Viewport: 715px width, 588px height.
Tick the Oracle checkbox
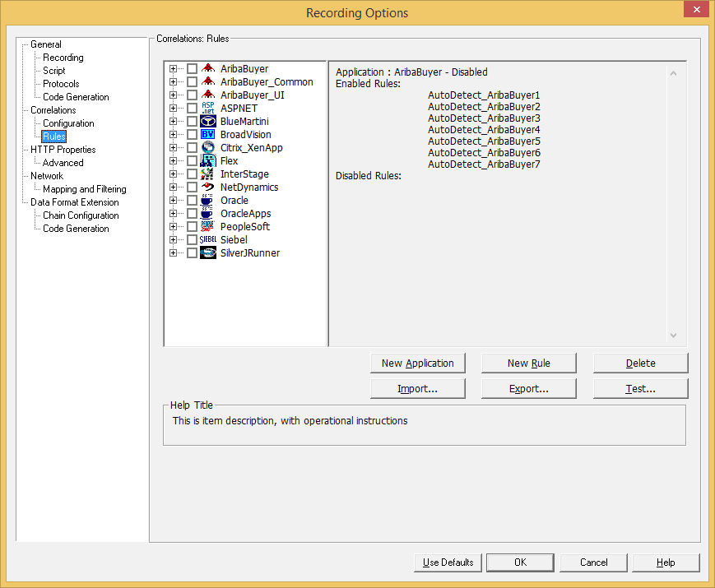[x=192, y=200]
